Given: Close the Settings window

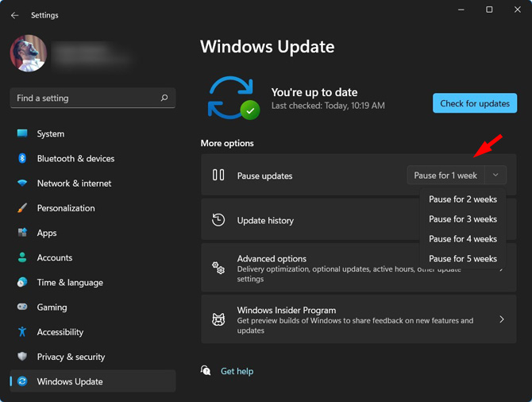Looking at the screenshot, I should (x=518, y=10).
